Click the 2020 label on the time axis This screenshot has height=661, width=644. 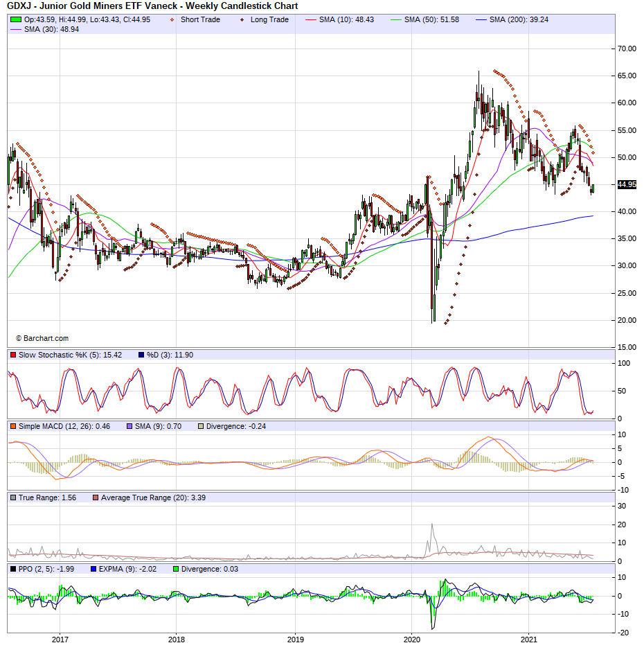point(412,640)
